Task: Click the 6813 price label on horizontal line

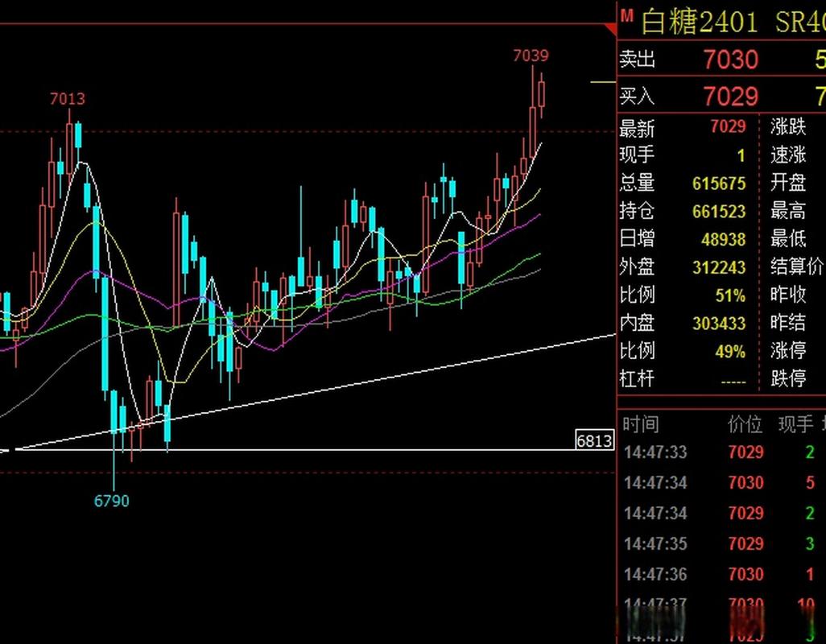Action: (x=595, y=440)
